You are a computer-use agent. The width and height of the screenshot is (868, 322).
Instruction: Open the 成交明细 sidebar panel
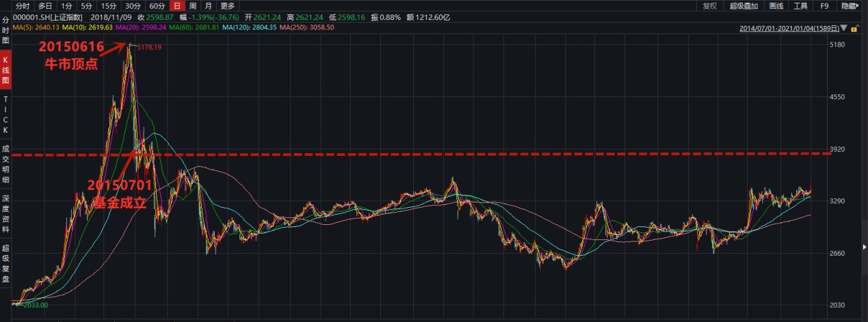(x=5, y=163)
